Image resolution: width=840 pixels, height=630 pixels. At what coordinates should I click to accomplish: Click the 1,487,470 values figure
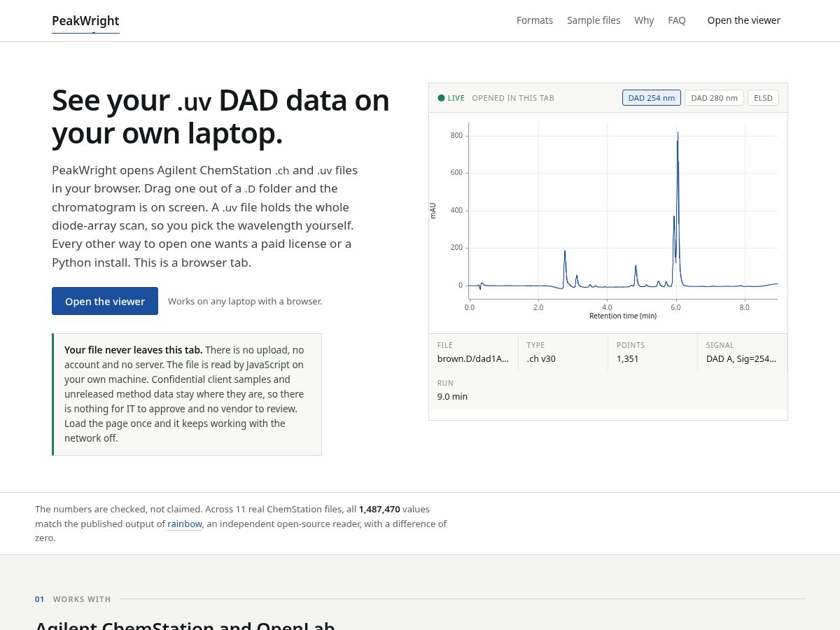click(379, 509)
